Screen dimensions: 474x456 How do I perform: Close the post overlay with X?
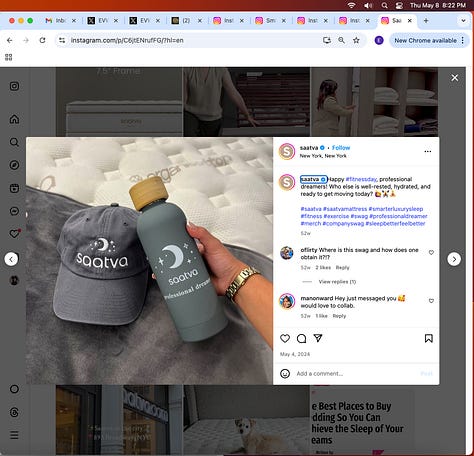click(454, 78)
